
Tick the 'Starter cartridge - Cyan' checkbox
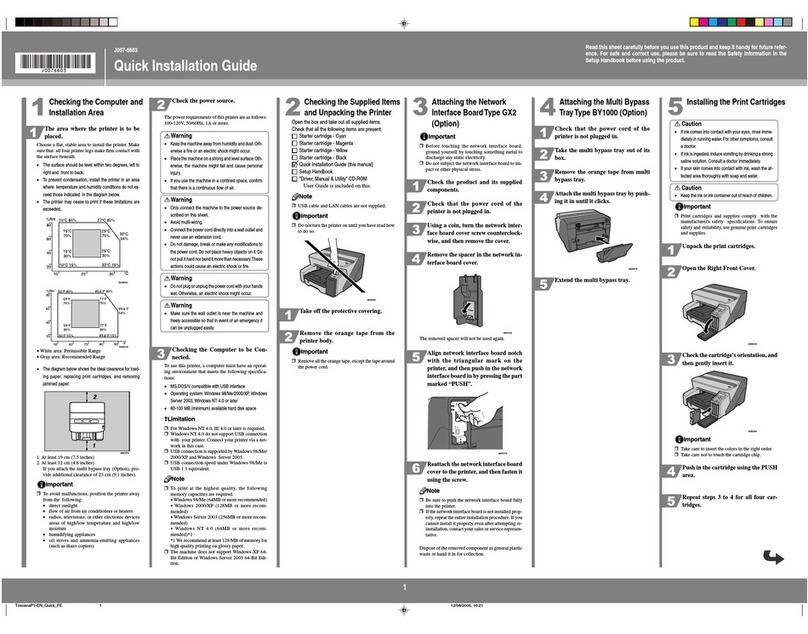tap(295, 136)
